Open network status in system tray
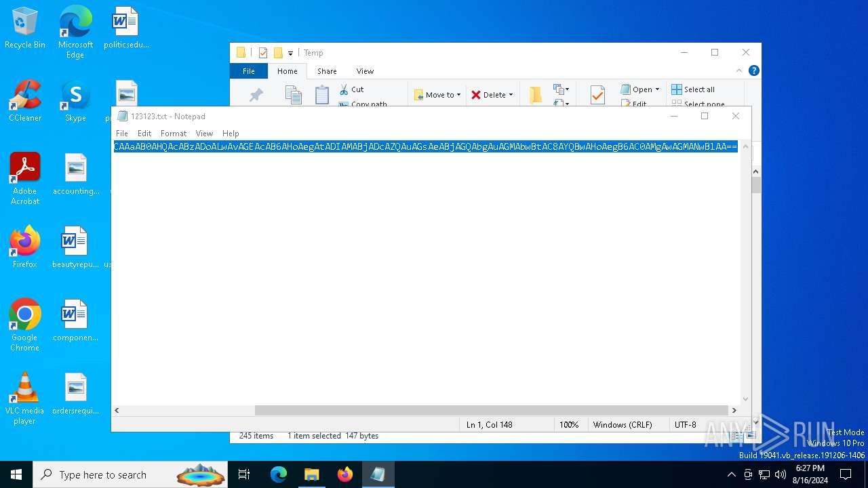 pos(764,474)
